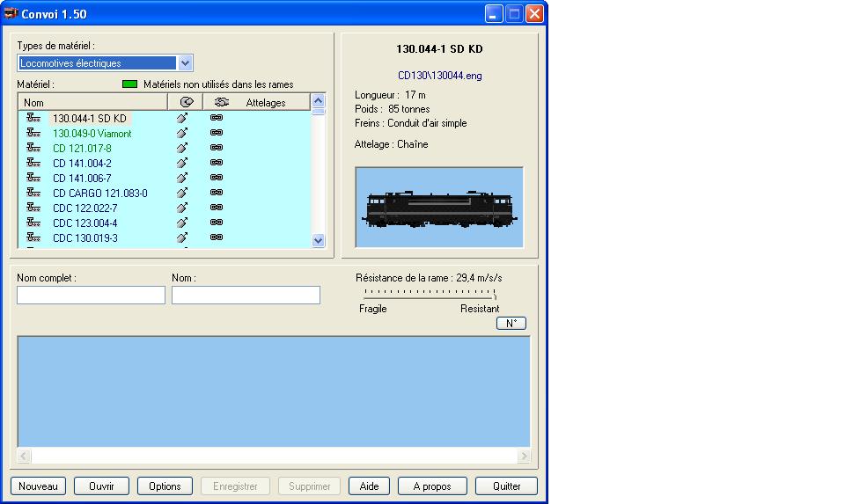Viewport: 845px width, 504px height.
Task: Click the Convoi app icon in title bar
Action: click(11, 14)
